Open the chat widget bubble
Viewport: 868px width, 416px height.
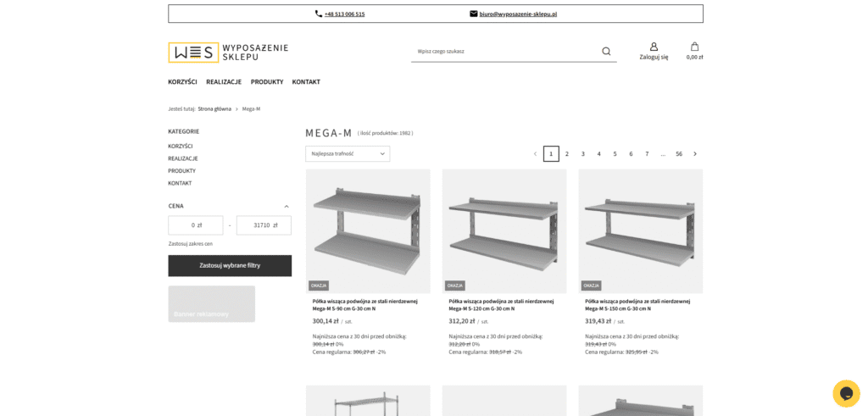tap(845, 393)
